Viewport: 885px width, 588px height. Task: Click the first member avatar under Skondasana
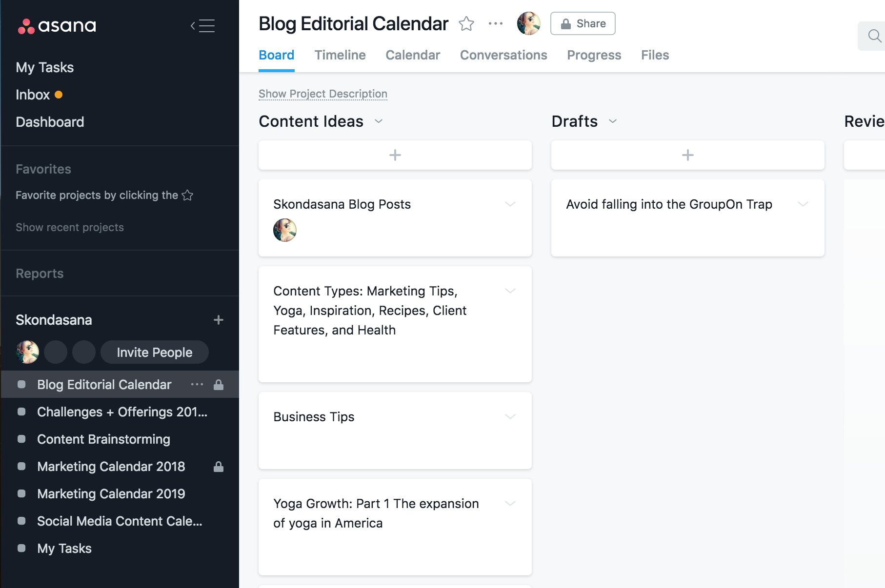(27, 352)
